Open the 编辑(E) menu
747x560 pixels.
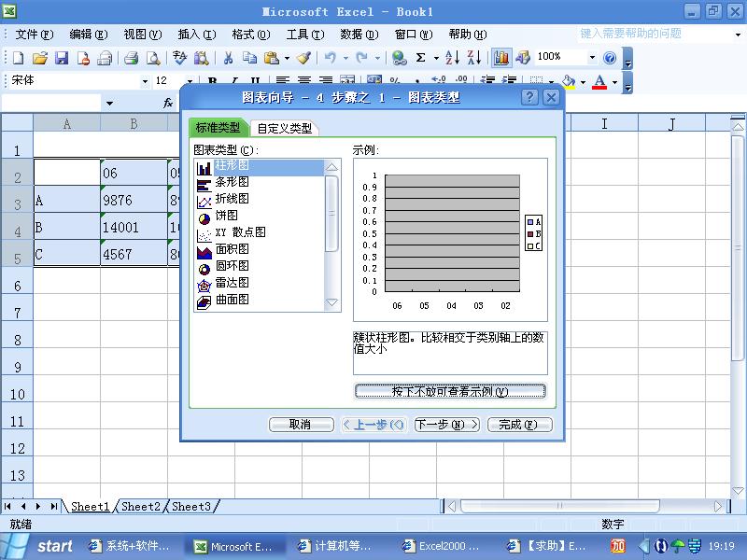[x=89, y=35]
